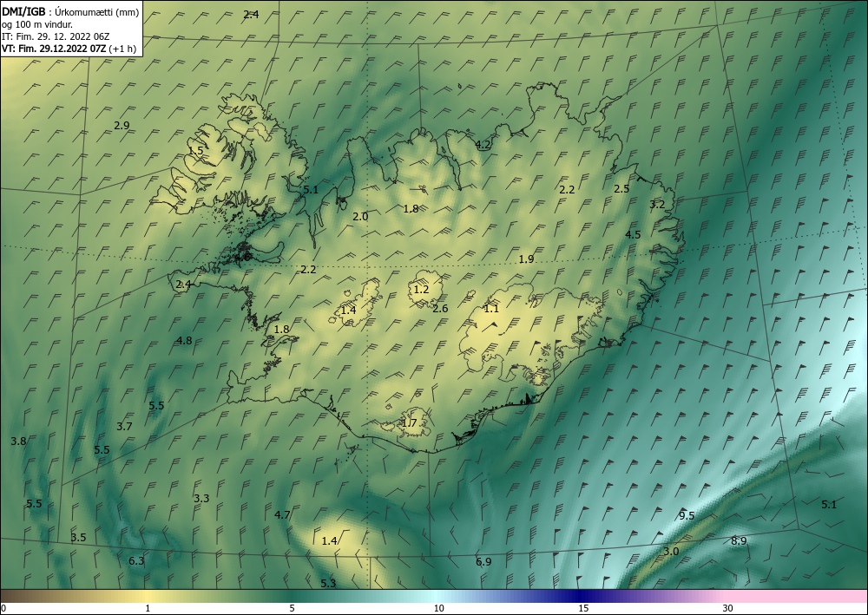The width and height of the screenshot is (868, 615).
Task: Click the 3.3 precipitation value
Action: pyautogui.click(x=201, y=498)
